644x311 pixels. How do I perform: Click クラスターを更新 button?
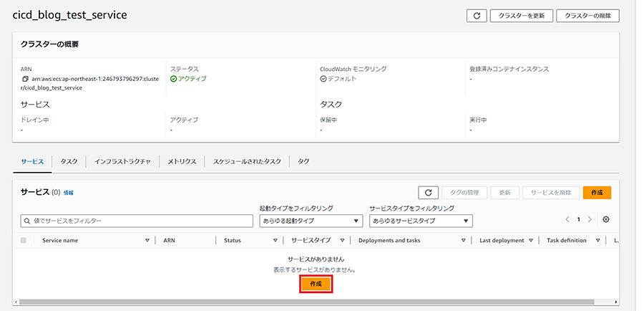tap(521, 16)
